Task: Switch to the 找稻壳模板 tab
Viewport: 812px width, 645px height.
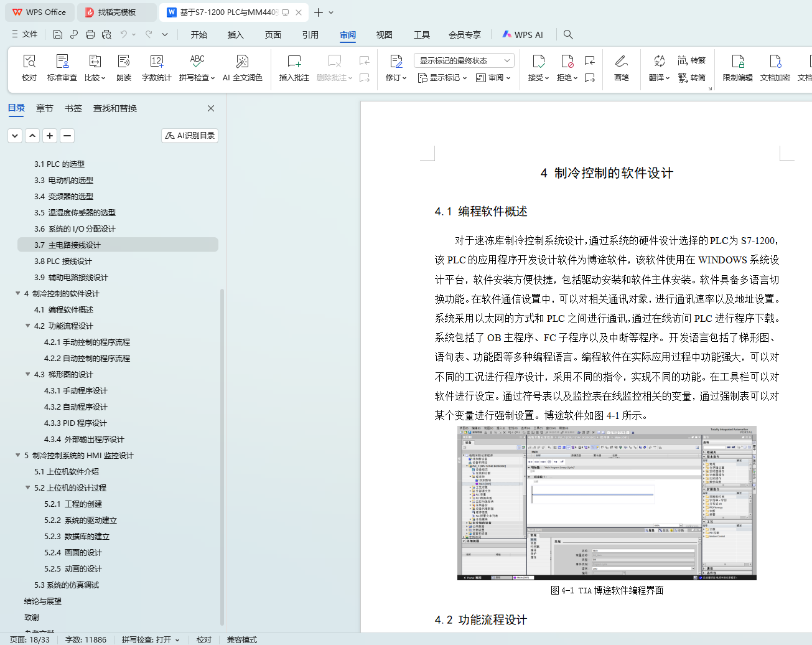Action: point(117,12)
